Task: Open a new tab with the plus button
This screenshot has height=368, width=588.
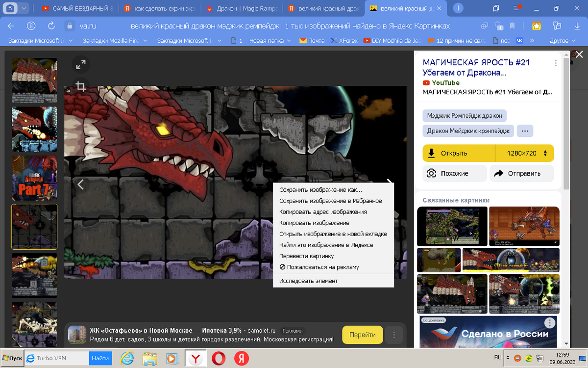Action: click(458, 8)
